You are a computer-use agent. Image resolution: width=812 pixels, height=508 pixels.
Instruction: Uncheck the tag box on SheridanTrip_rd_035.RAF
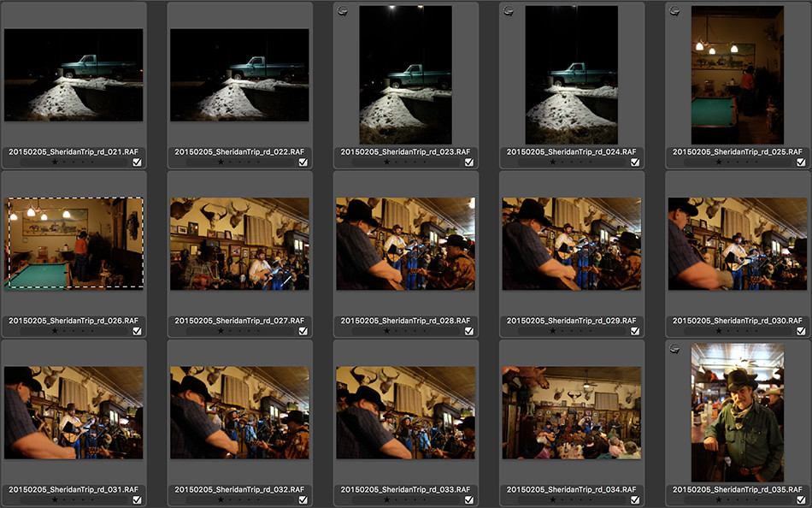[801, 499]
